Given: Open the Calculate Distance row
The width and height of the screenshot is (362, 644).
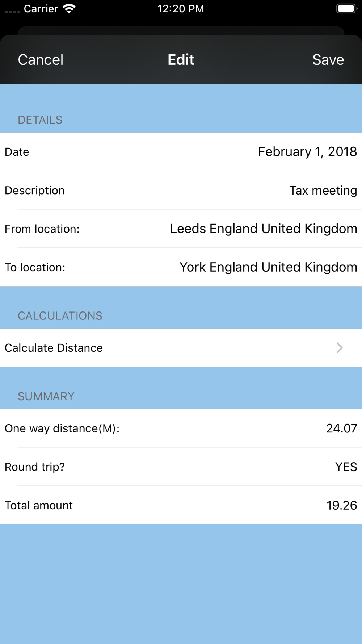Looking at the screenshot, I should tap(181, 348).
